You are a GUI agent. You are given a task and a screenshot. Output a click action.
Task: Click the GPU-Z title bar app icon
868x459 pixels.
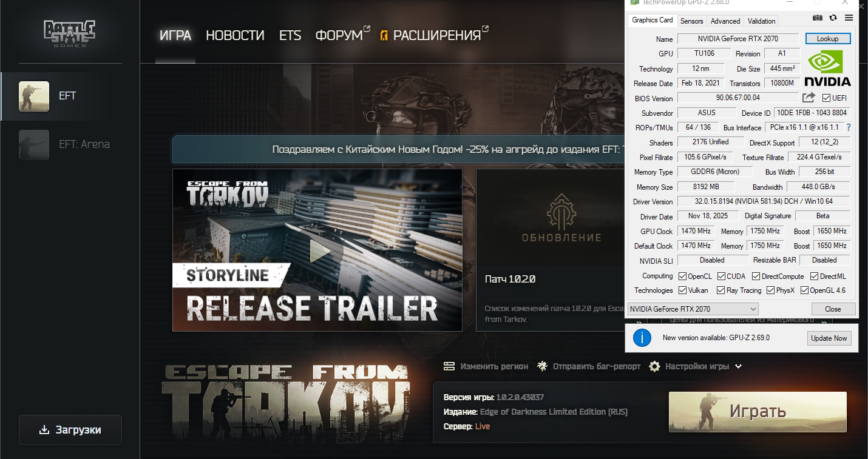(x=634, y=2)
